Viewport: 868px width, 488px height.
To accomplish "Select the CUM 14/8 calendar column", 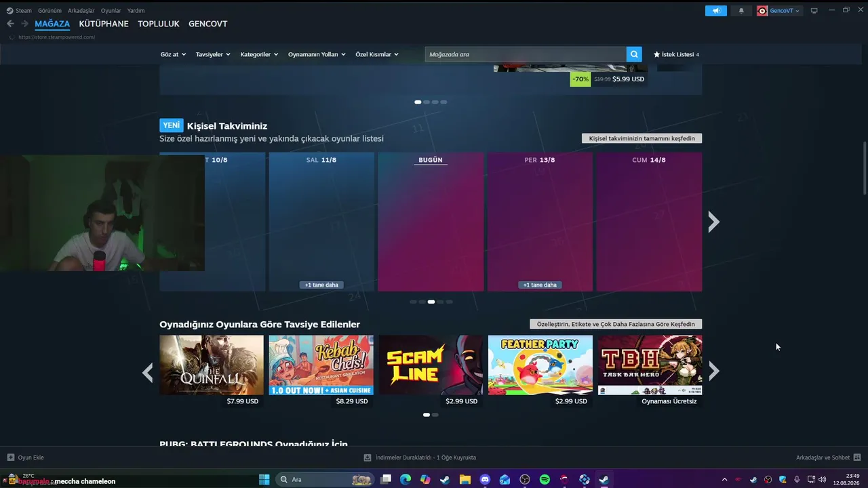I will (649, 222).
